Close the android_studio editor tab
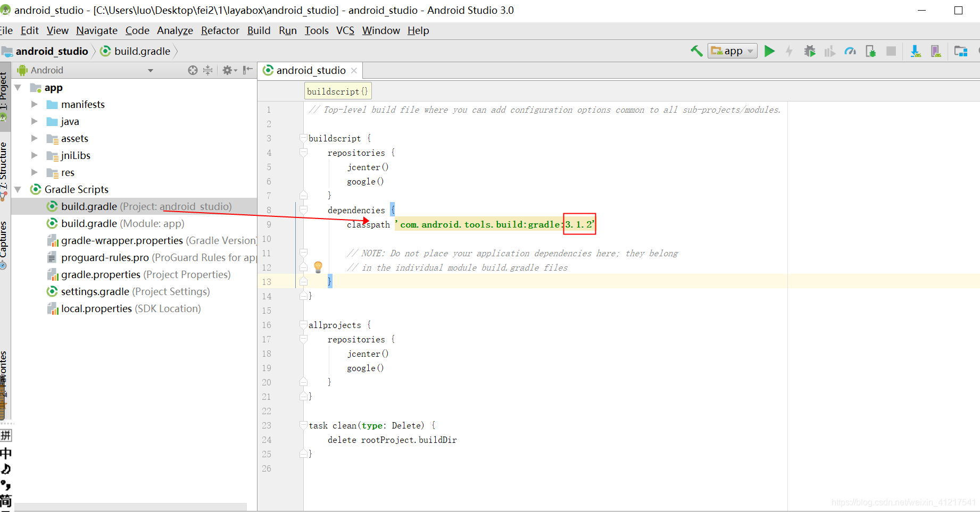 click(354, 70)
